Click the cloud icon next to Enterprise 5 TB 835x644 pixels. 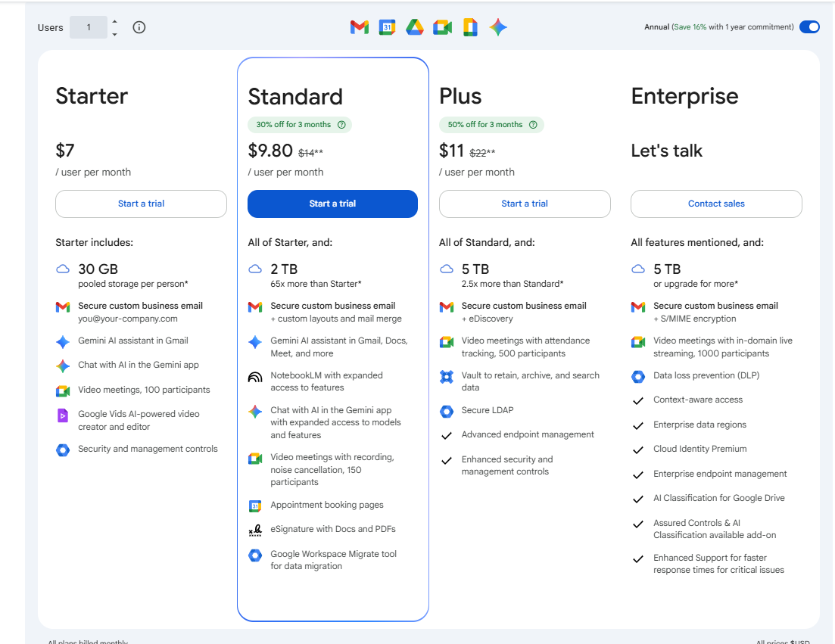[638, 269]
